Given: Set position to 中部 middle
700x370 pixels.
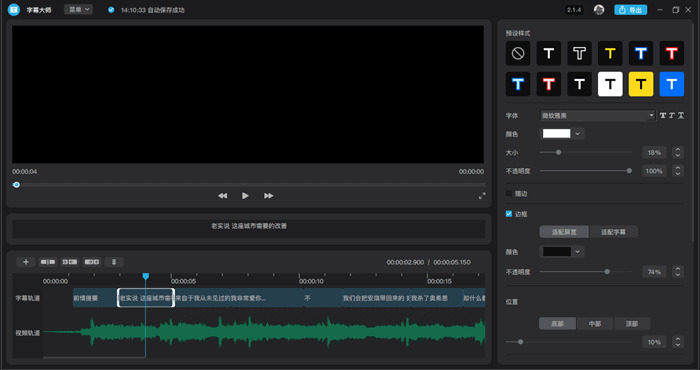Looking at the screenshot, I should point(595,324).
